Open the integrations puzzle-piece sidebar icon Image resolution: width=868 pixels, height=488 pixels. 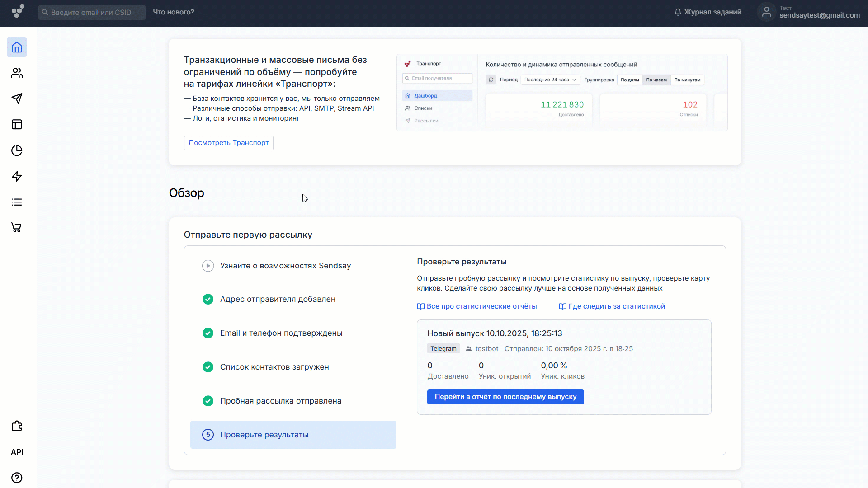click(x=17, y=426)
